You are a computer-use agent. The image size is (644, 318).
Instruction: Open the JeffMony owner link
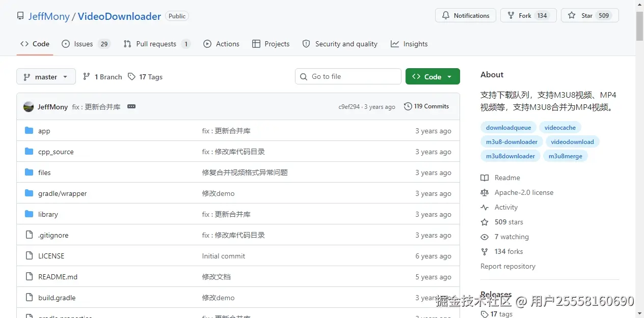pos(49,16)
